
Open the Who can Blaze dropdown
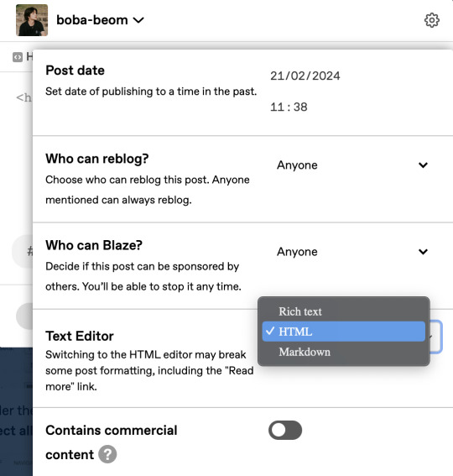(x=352, y=252)
